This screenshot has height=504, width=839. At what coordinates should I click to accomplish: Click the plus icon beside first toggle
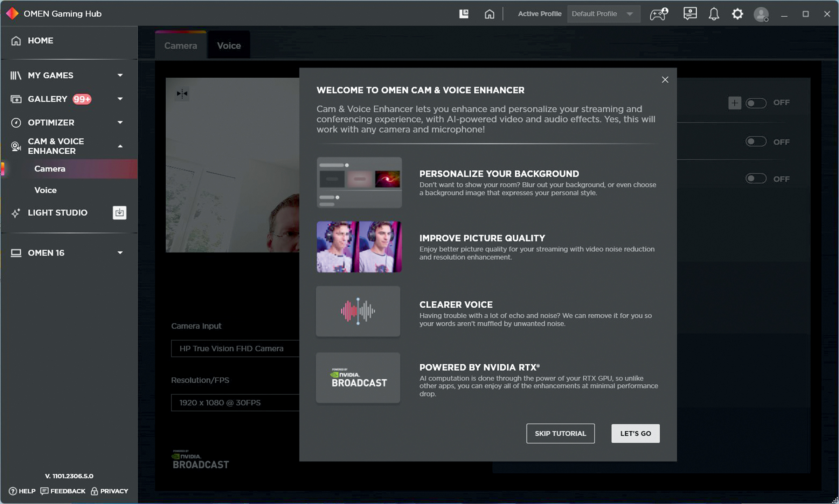click(x=734, y=103)
